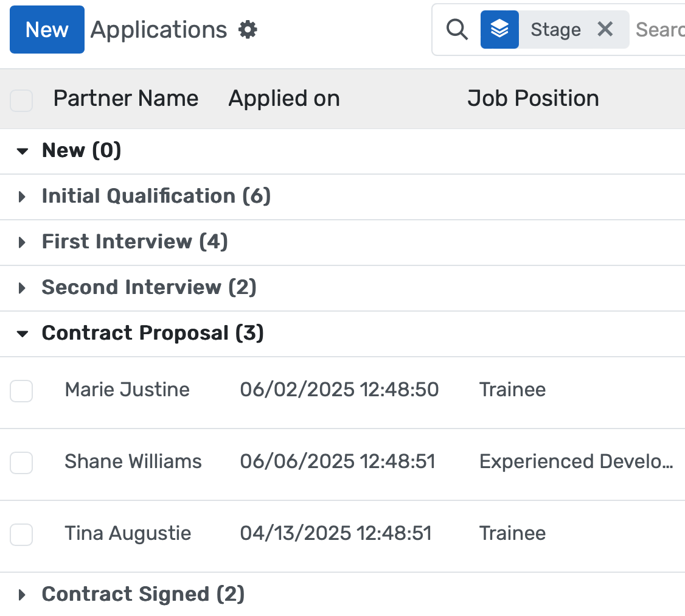Open Shane Williams' application record
Screen dimensions: 685x616
[x=133, y=461]
